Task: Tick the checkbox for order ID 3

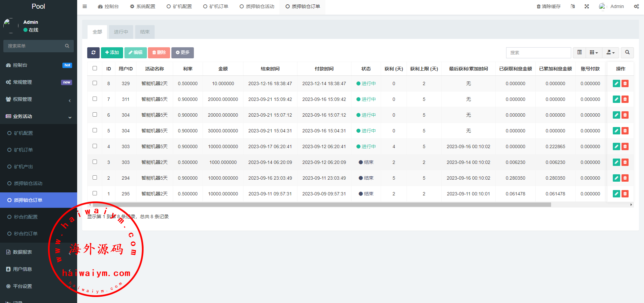Action: click(x=95, y=162)
